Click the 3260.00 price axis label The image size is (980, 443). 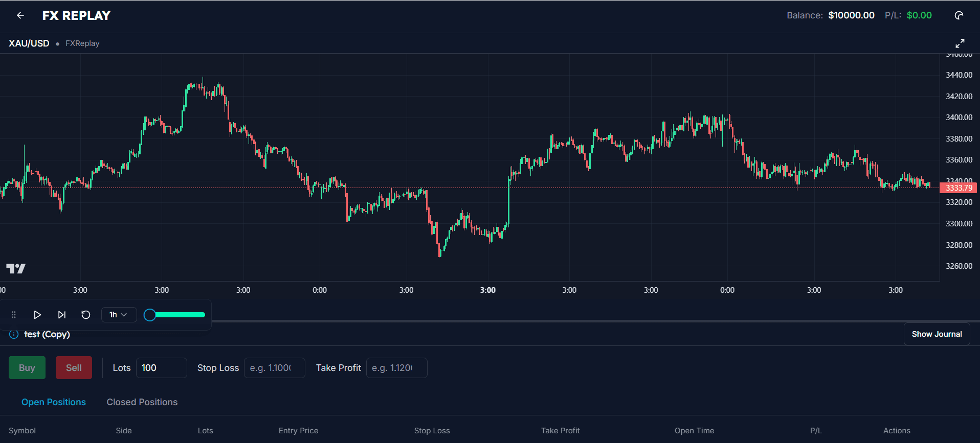pos(959,266)
